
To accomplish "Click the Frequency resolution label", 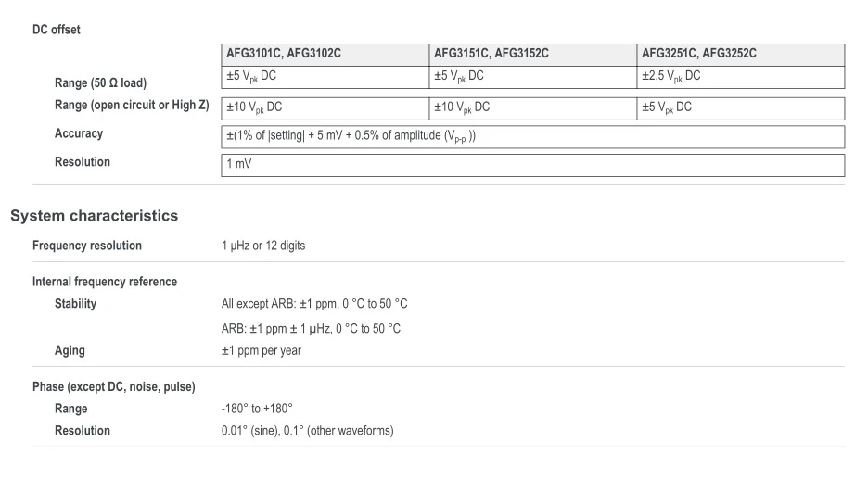I will click(87, 246).
